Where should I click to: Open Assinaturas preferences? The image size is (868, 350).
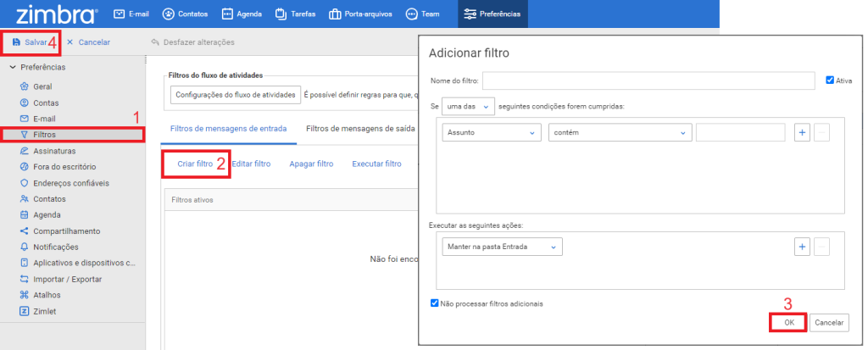(x=54, y=151)
